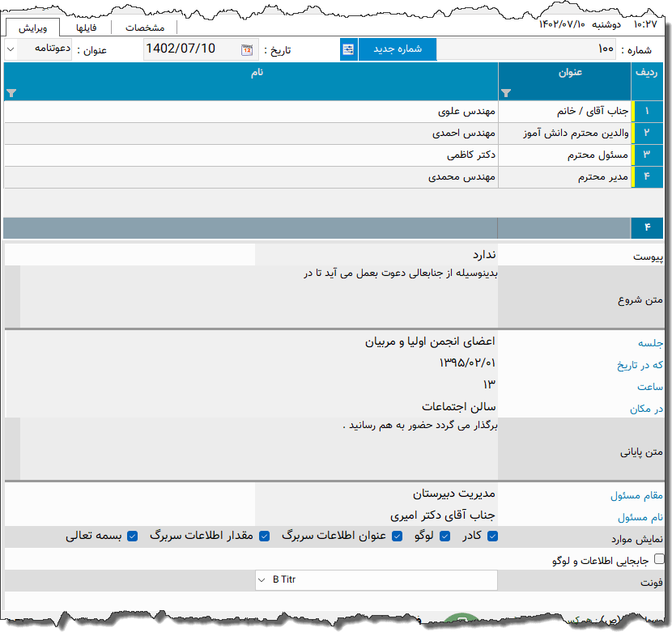Disable the لوگو checkbox
The image size is (672, 632).
coord(444,535)
